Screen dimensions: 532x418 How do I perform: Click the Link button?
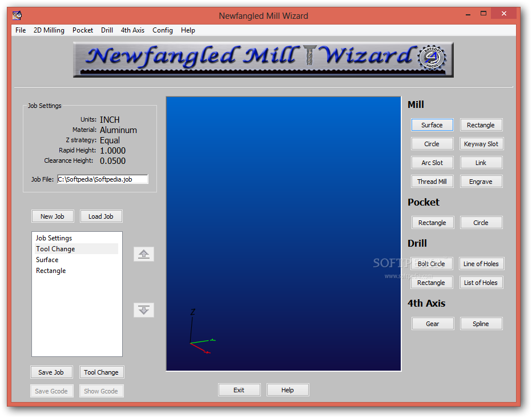pyautogui.click(x=481, y=163)
